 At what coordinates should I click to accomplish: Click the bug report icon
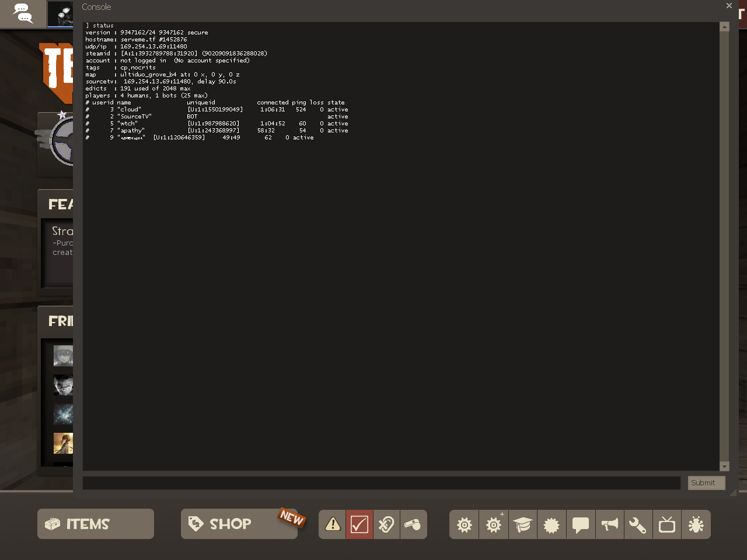coord(696,524)
